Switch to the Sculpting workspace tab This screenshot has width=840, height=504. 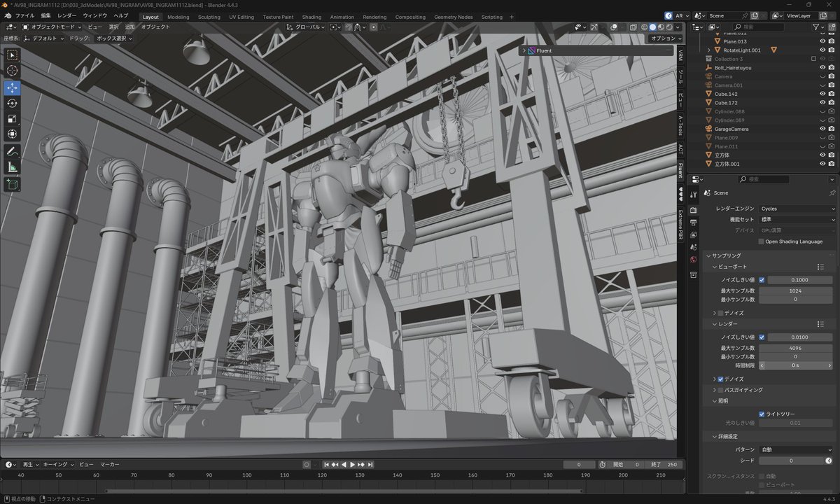click(209, 17)
